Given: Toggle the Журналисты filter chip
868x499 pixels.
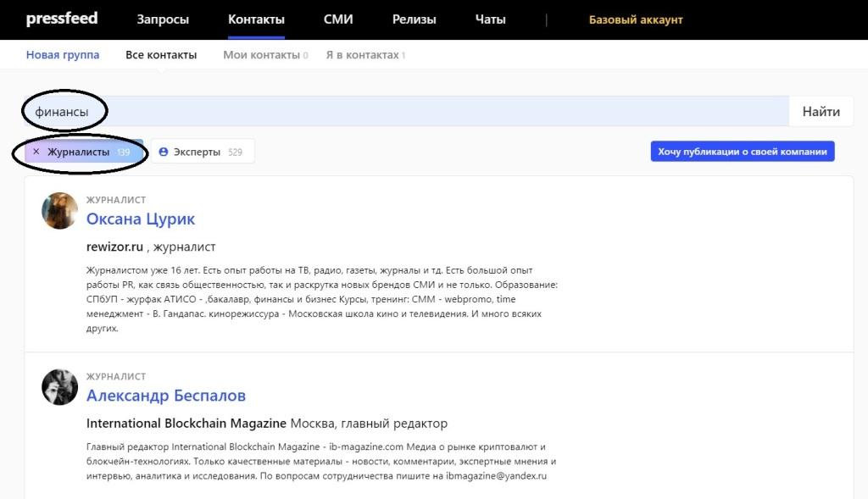Looking at the screenshot, I should [79, 152].
